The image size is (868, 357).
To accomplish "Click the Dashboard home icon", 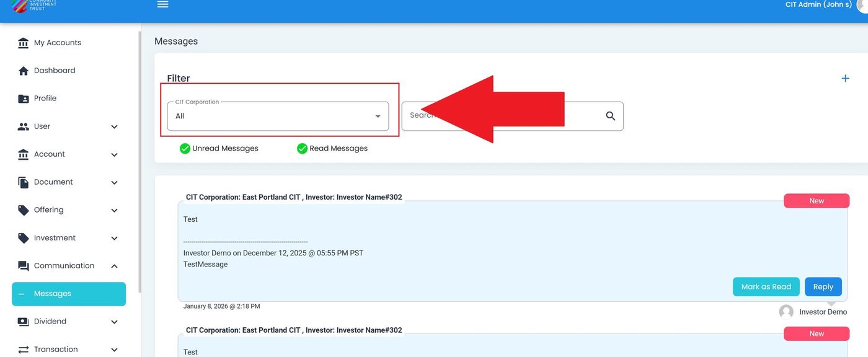I will click(x=24, y=71).
